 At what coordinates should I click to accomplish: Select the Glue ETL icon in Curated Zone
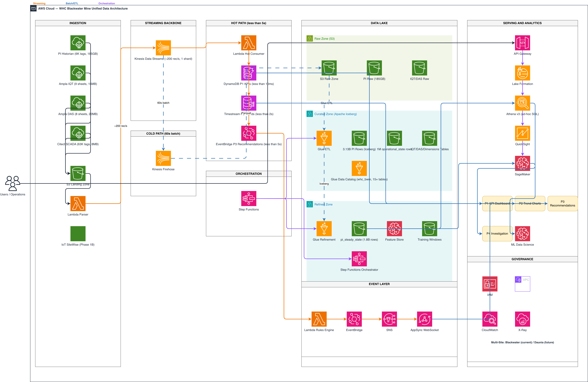324,138
